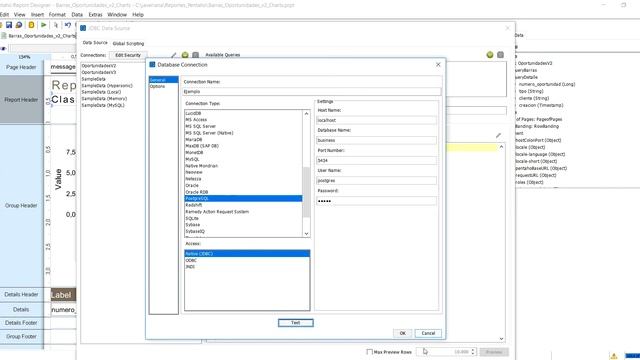Select MySQL connection type

(243, 159)
